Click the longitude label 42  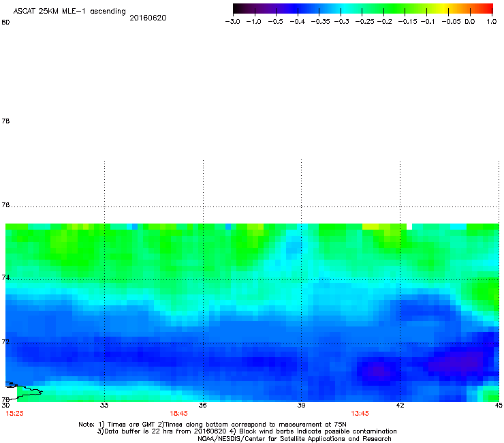point(400,406)
